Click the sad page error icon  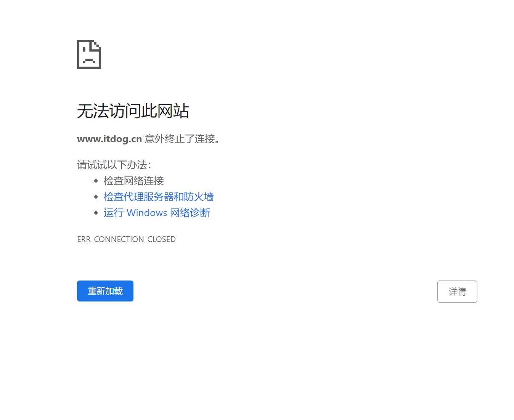(x=89, y=55)
